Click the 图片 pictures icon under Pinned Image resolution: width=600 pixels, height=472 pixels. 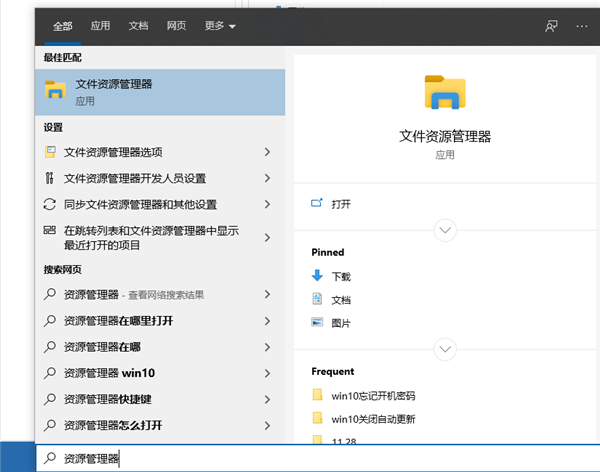point(317,322)
